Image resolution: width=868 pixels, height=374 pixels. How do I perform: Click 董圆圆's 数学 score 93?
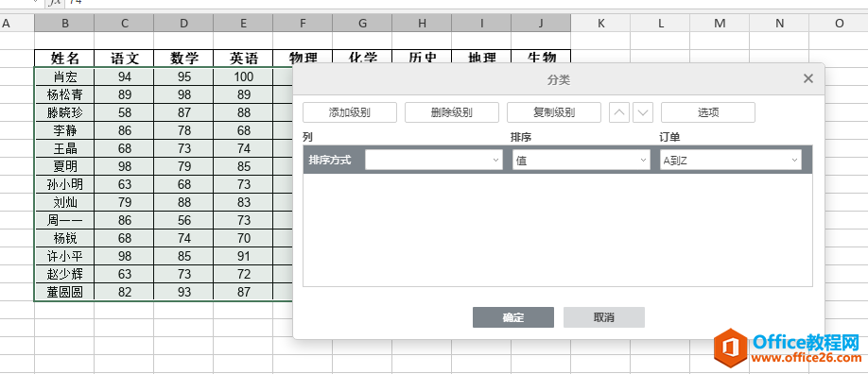coord(184,292)
